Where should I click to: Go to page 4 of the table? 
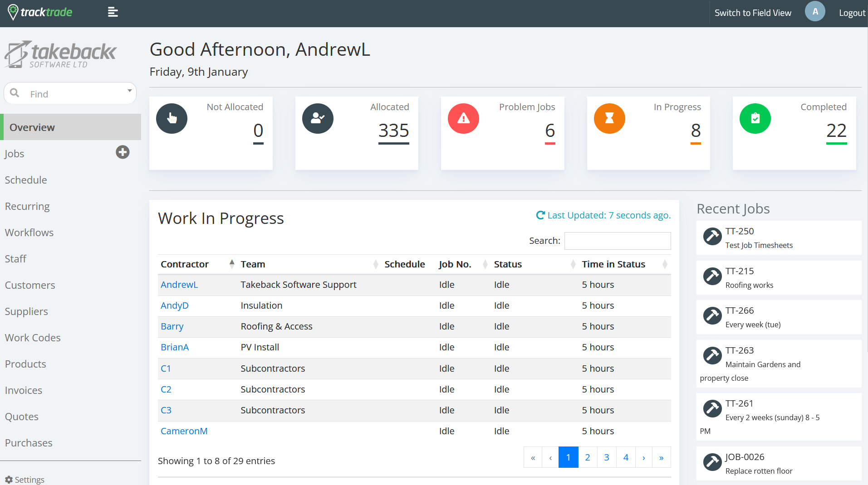626,457
